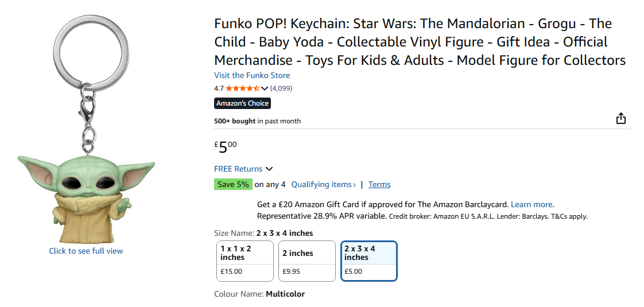The height and width of the screenshot is (307, 644).
Task: Select the 2 inches size option
Action: pos(307,261)
